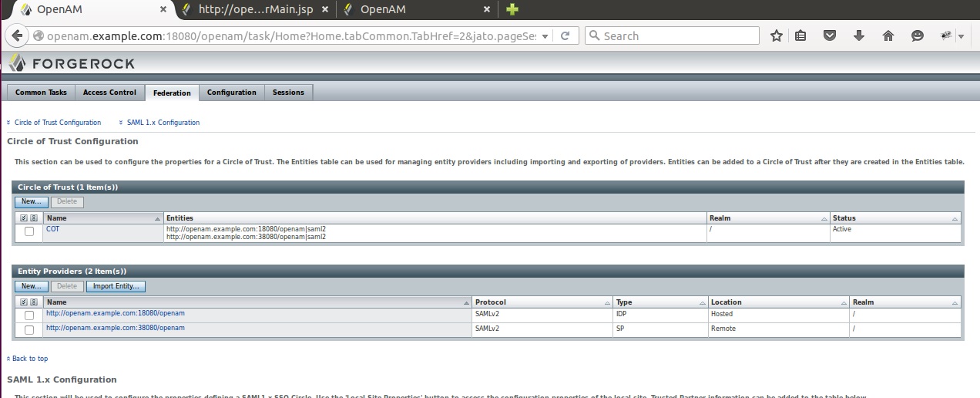Viewport: 980px width, 398px height.
Task: Go back with the browser back arrow
Action: 18,35
